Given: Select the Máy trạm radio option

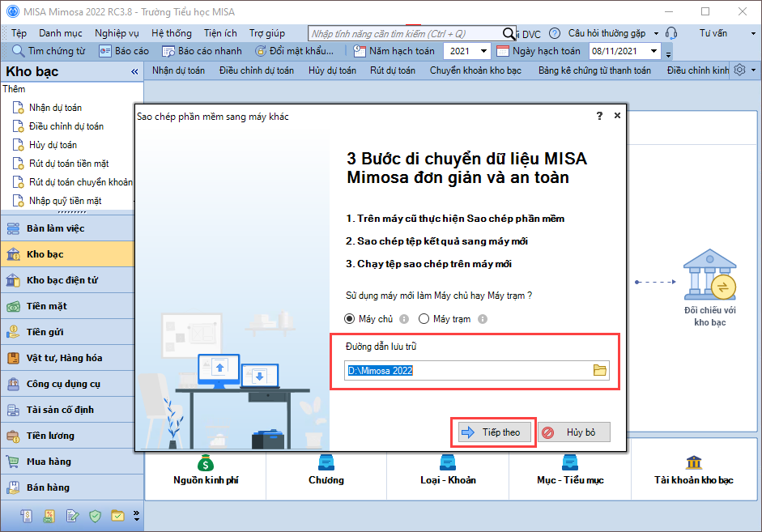Looking at the screenshot, I should pyautogui.click(x=424, y=319).
